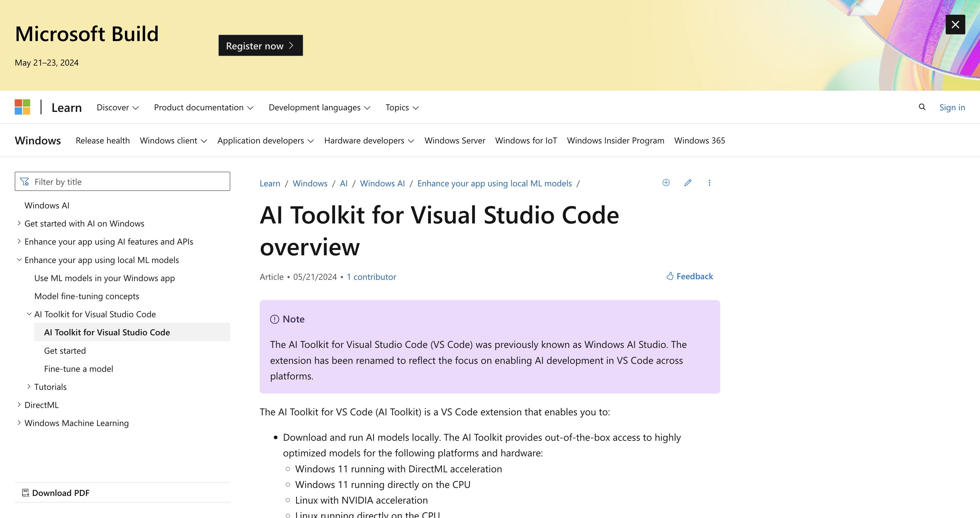Click AI breadcrumb link
Screen dimensions: 980x518
pos(344,183)
